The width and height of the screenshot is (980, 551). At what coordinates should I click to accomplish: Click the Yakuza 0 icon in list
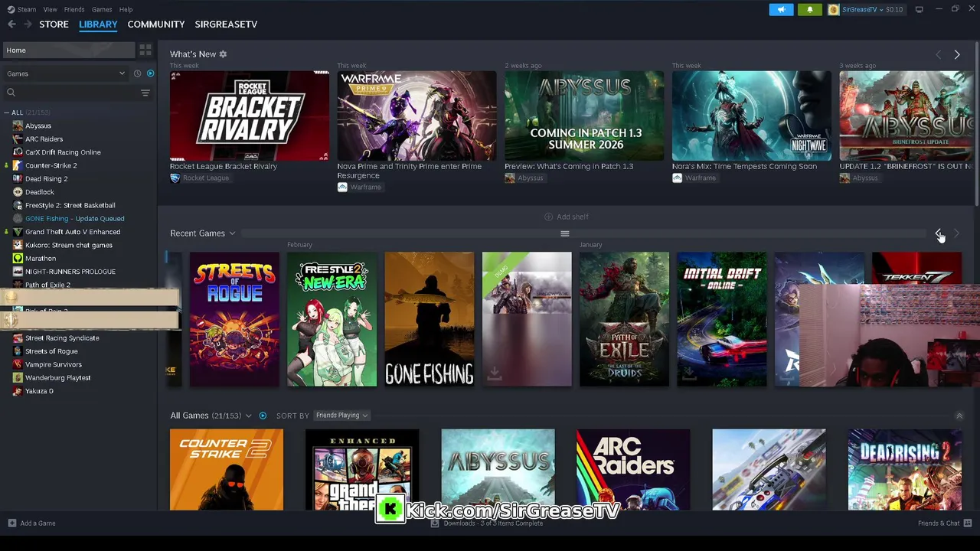click(18, 391)
